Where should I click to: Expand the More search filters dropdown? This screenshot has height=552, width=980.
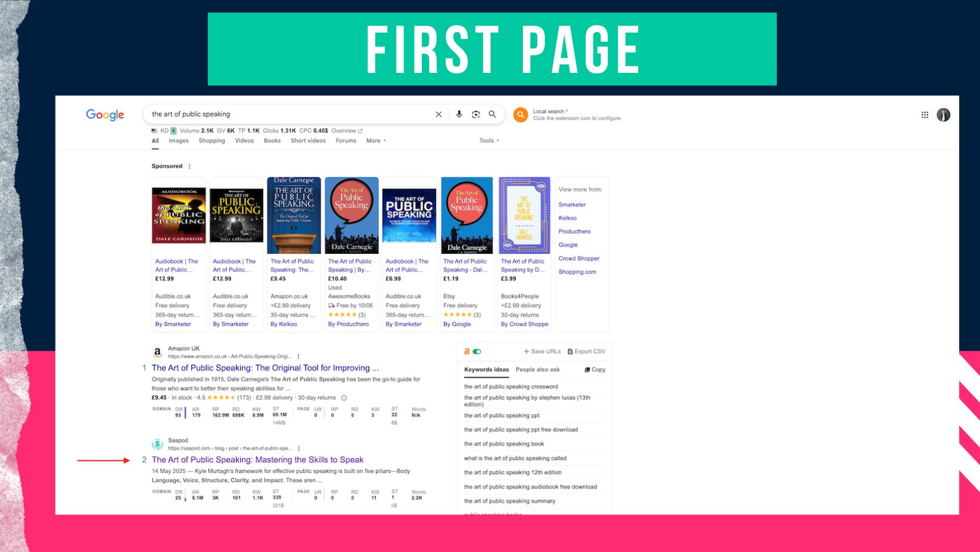tap(376, 141)
